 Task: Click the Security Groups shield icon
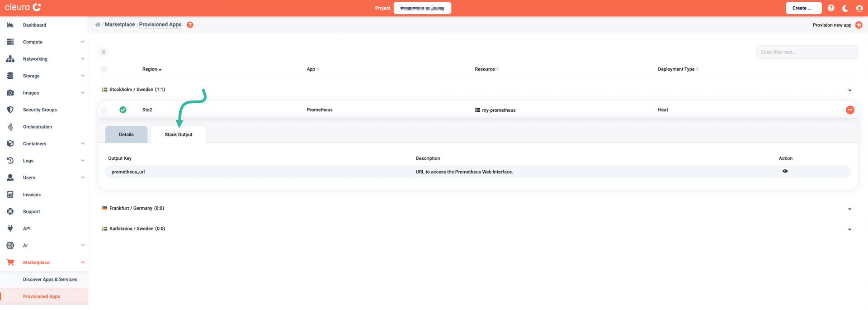10,110
